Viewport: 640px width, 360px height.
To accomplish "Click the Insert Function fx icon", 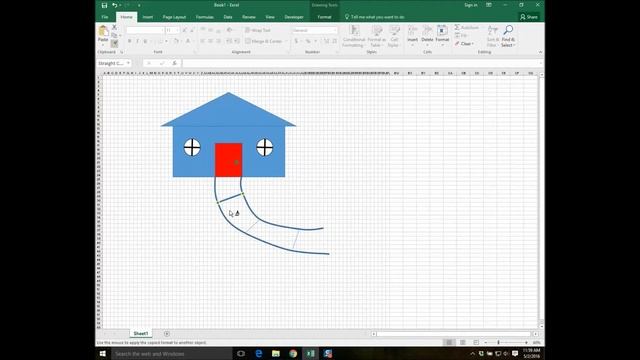I will (x=175, y=63).
